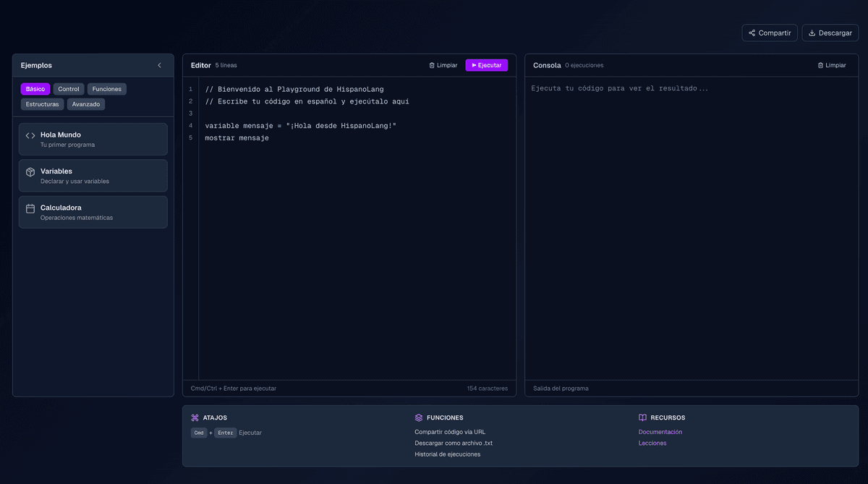868x484 pixels.
Task: Open the Lecciones link
Action: point(652,442)
